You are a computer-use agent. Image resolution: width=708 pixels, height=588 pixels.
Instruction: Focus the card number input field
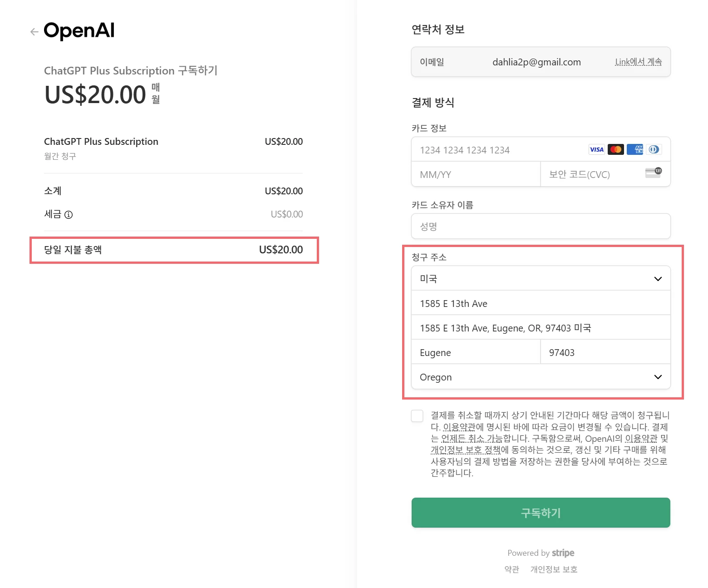pyautogui.click(x=499, y=150)
